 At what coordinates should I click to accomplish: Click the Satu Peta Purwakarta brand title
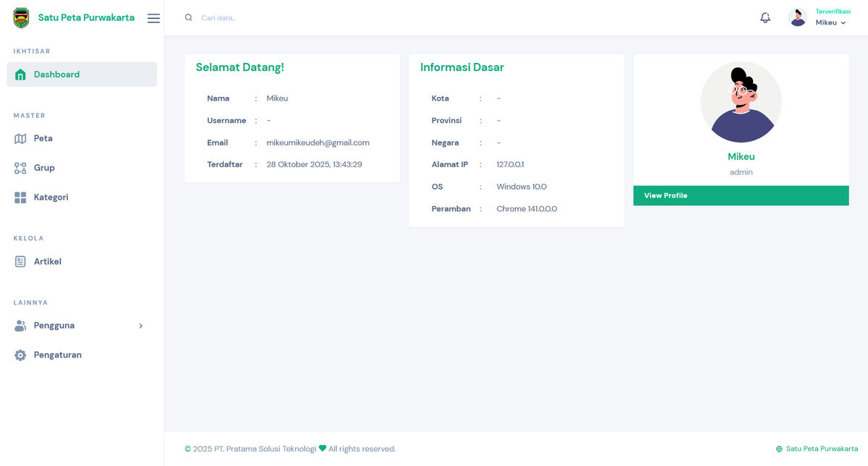86,18
